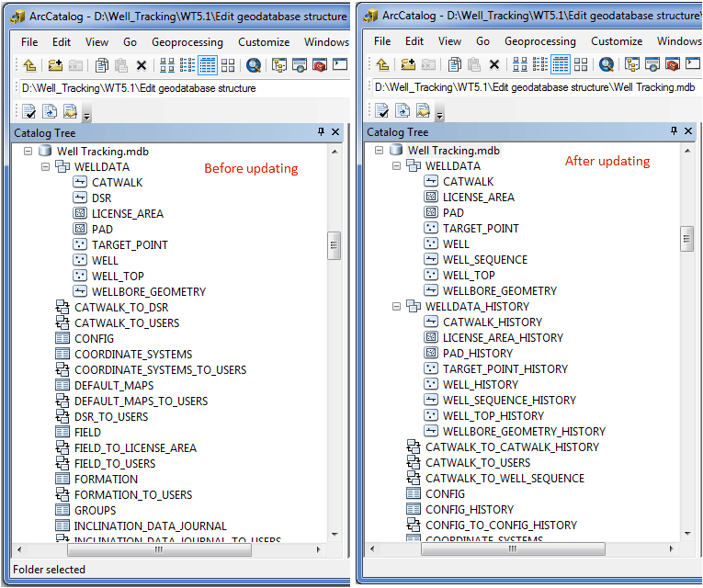Open ArcToolbox icon in left window toolbar
Screen dimensions: 703x588
[320, 65]
